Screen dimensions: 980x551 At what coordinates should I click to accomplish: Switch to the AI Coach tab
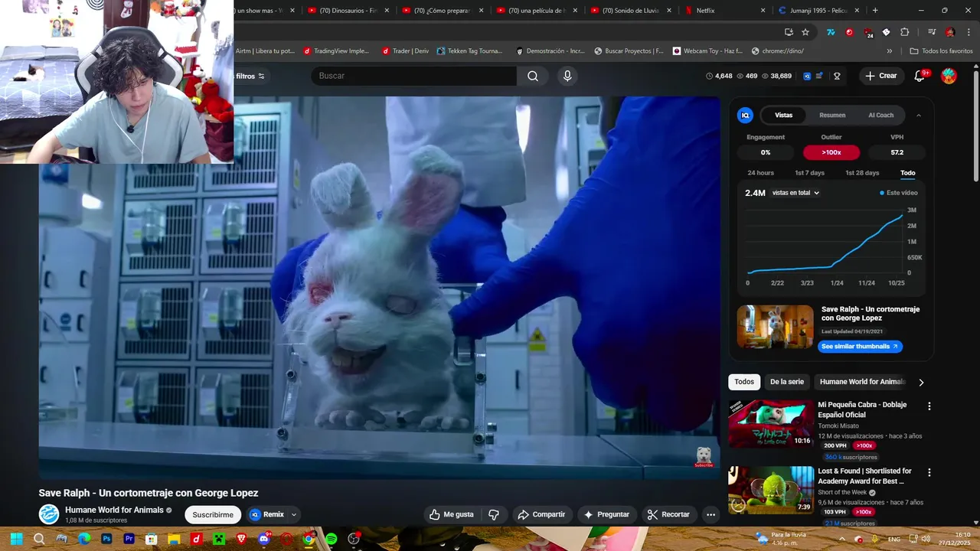(880, 116)
